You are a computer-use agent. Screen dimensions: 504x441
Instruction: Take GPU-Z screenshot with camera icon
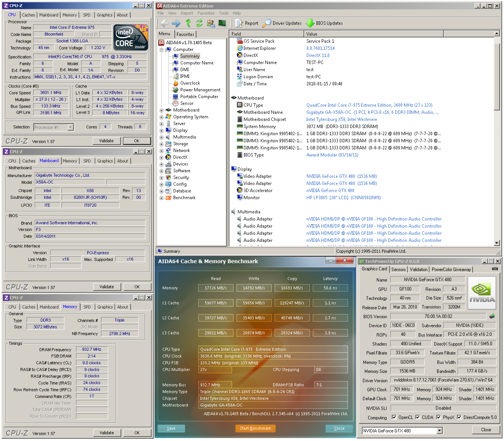[495, 269]
